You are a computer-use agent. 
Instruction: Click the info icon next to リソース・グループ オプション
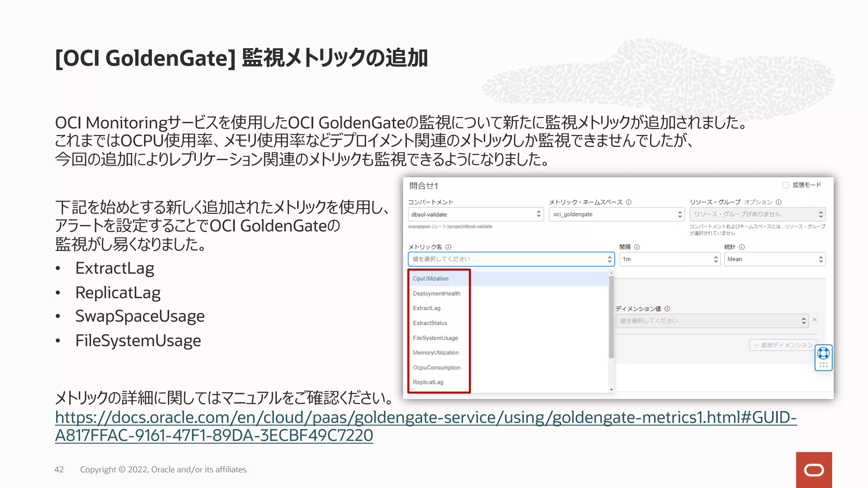click(x=779, y=202)
